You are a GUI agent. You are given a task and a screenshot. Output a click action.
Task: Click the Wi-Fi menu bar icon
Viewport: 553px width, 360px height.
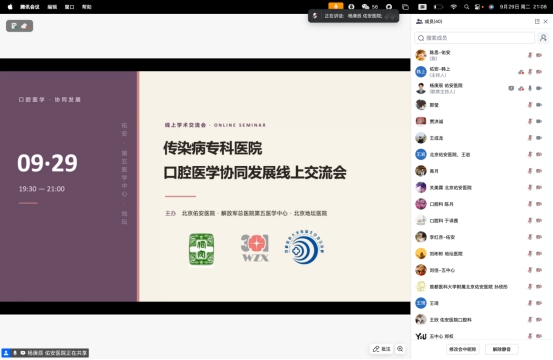pos(454,7)
